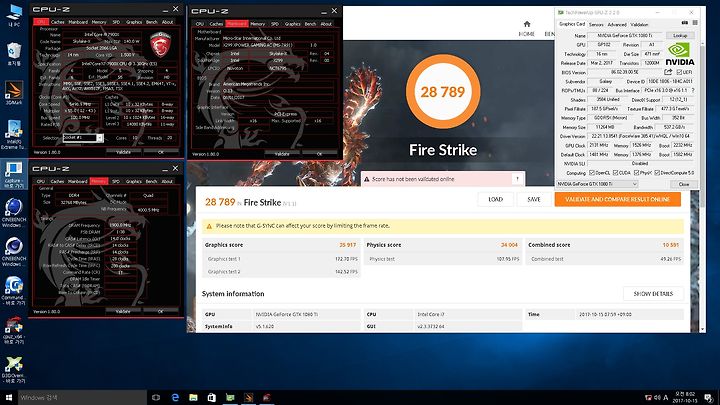Open the D3DOverrider desktop shortcut

(x=14, y=370)
